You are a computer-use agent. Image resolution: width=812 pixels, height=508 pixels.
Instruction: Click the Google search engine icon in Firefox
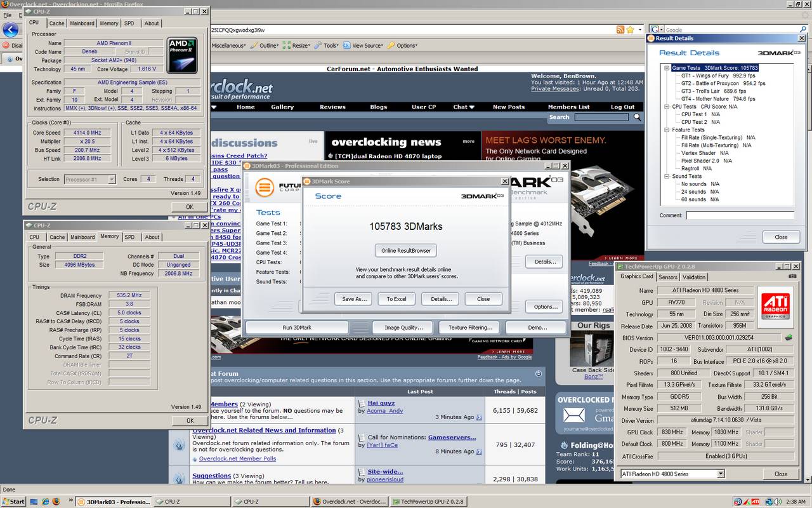655,30
